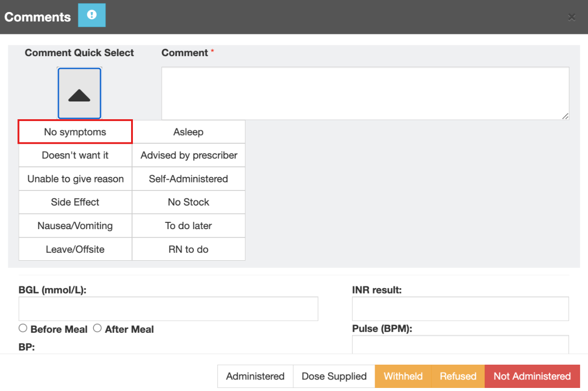Click the blue exclamation info icon
Screen dimensions: 588x391
[92, 16]
